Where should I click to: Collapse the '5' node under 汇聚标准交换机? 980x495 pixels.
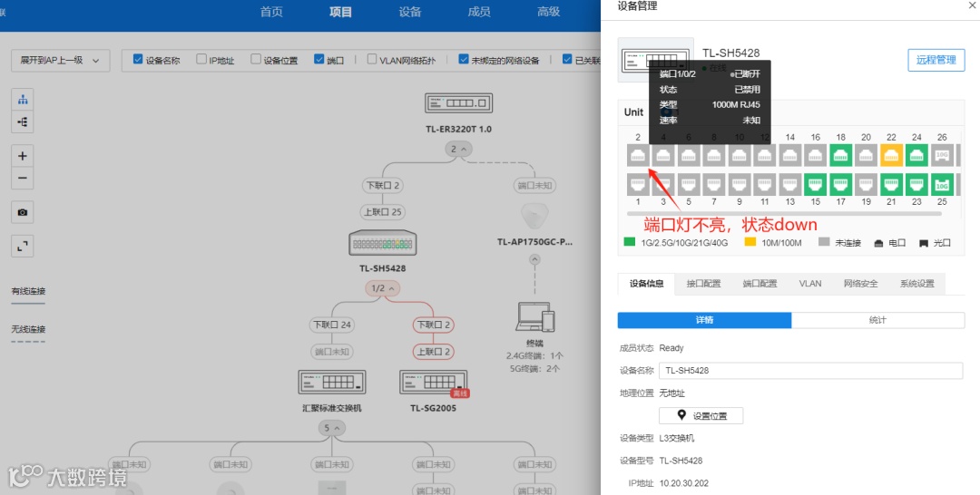coord(332,428)
